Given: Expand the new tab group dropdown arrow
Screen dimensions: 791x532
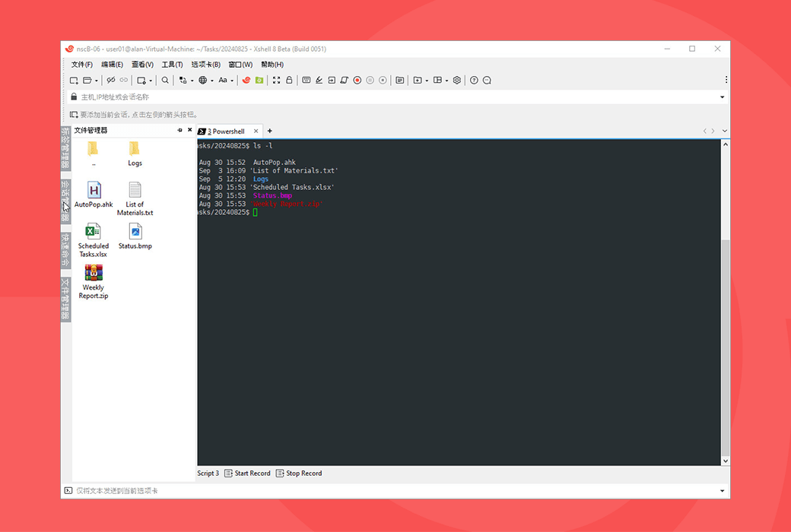Looking at the screenshot, I should (427, 81).
